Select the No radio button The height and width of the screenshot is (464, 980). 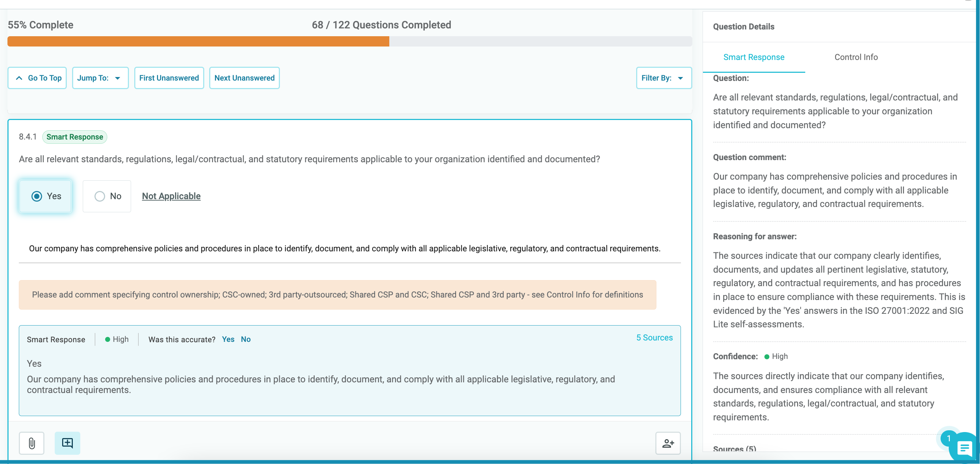pyautogui.click(x=100, y=196)
